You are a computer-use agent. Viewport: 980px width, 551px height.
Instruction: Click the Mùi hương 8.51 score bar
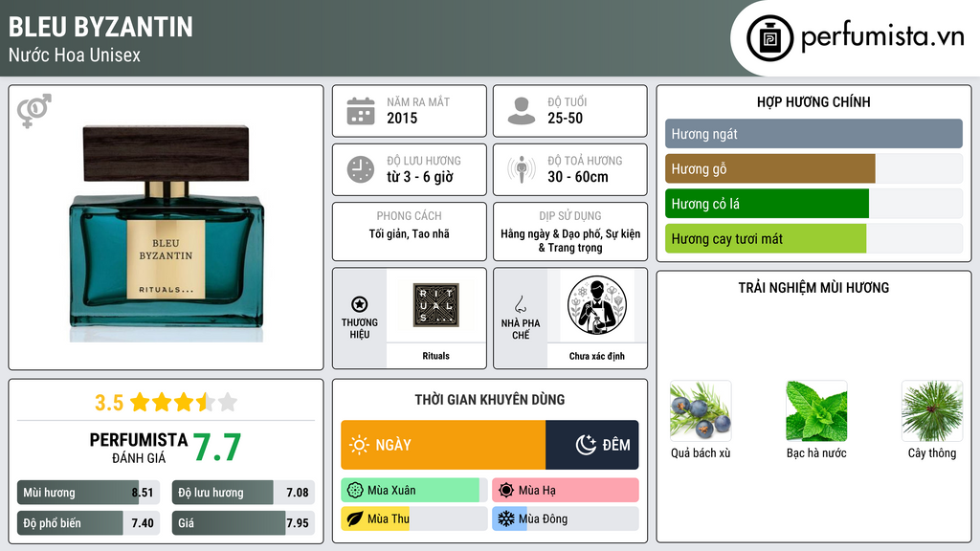pyautogui.click(x=89, y=493)
